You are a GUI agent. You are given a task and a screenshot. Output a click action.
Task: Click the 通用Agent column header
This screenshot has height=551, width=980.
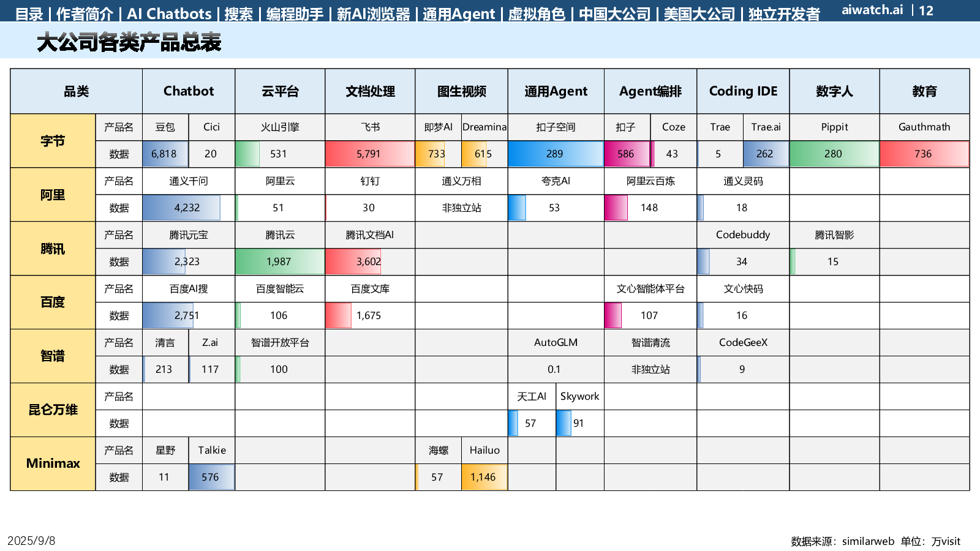556,91
